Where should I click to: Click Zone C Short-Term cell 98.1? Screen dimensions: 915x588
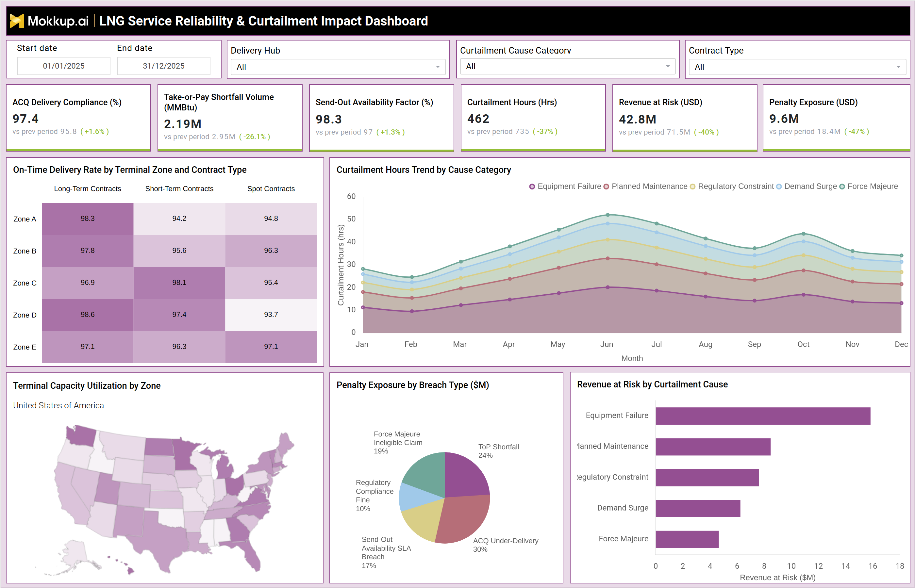point(179,283)
